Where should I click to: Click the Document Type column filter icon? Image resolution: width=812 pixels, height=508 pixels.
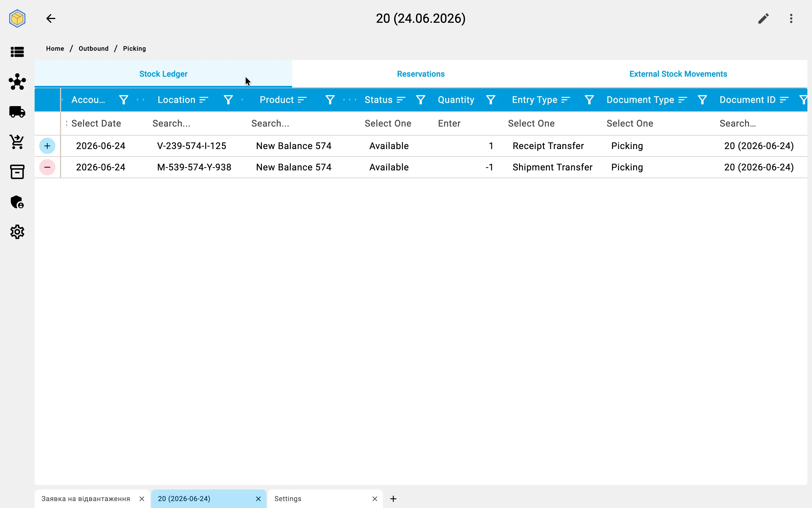tap(702, 100)
